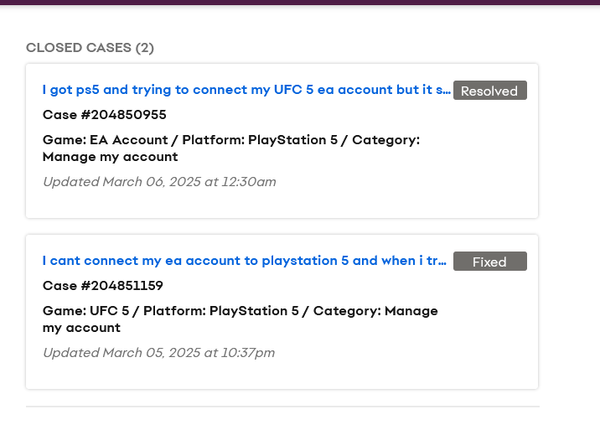
Task: Click the Resolved status badge
Action: coord(490,90)
